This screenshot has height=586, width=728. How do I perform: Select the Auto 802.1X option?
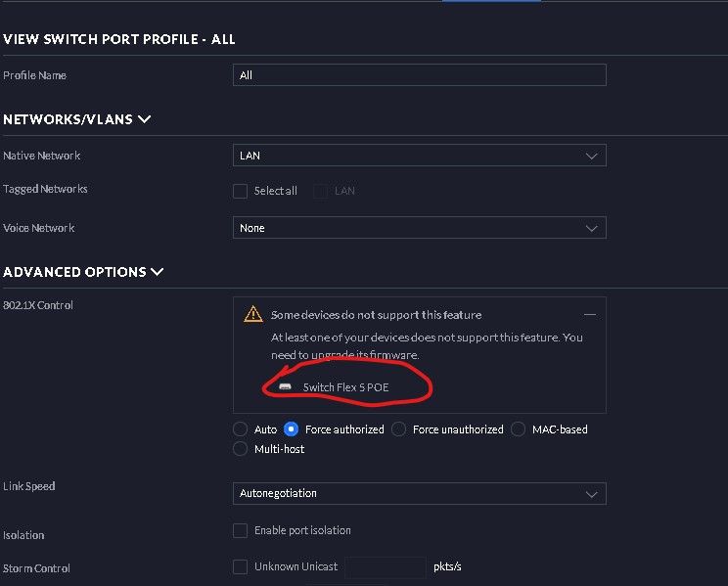(241, 429)
